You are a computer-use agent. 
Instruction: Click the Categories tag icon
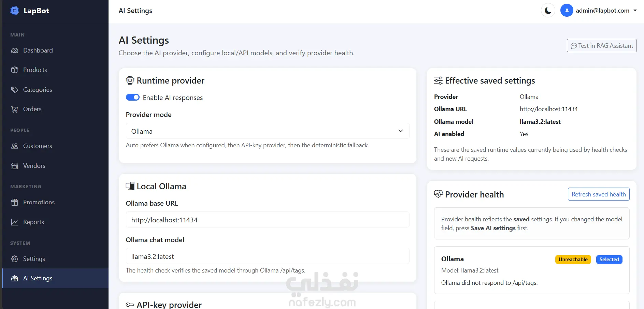pyautogui.click(x=15, y=90)
